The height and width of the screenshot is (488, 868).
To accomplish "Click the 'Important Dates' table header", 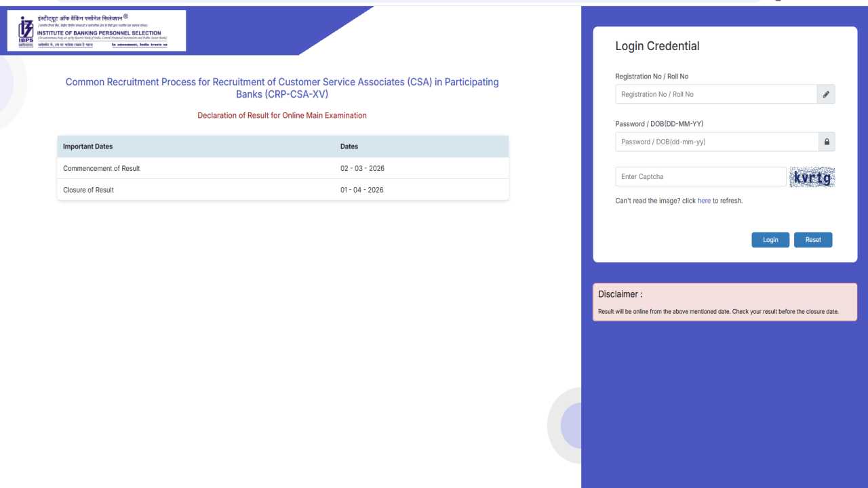I will tap(87, 146).
